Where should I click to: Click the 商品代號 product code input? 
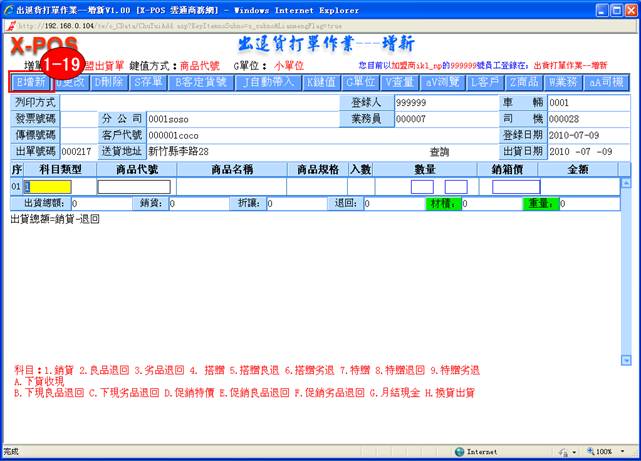134,186
